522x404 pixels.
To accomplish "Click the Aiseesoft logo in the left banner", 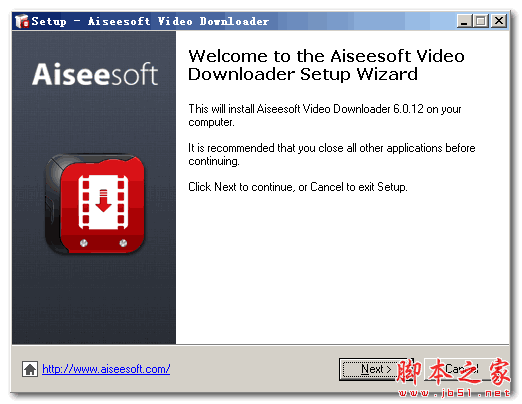I will click(95, 74).
